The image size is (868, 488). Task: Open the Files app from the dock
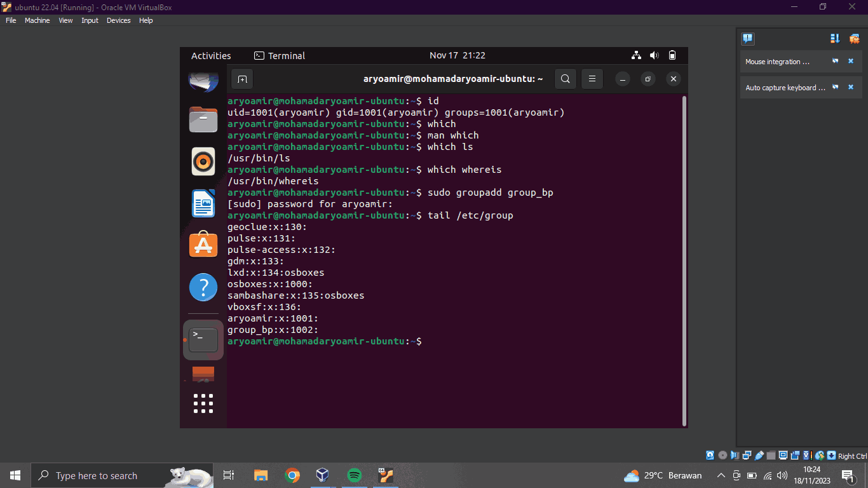[203, 119]
